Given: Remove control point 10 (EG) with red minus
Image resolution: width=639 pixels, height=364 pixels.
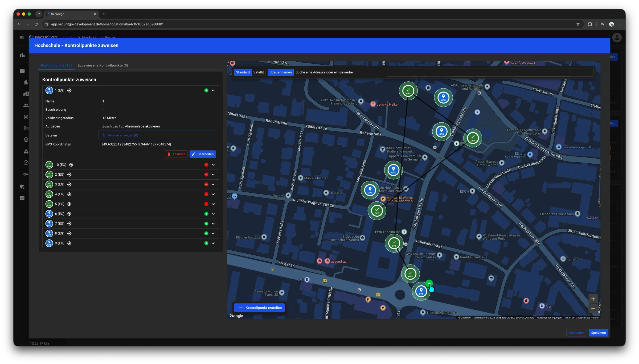Looking at the screenshot, I should tap(206, 165).
